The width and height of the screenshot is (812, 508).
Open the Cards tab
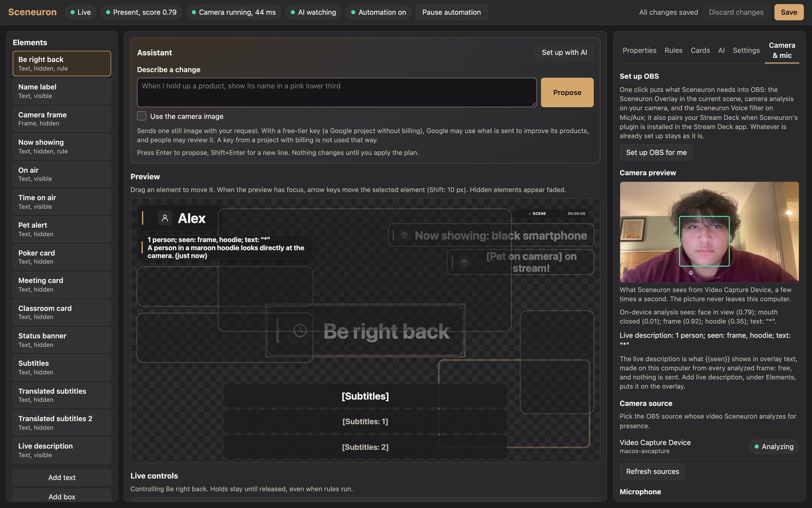tap(700, 50)
